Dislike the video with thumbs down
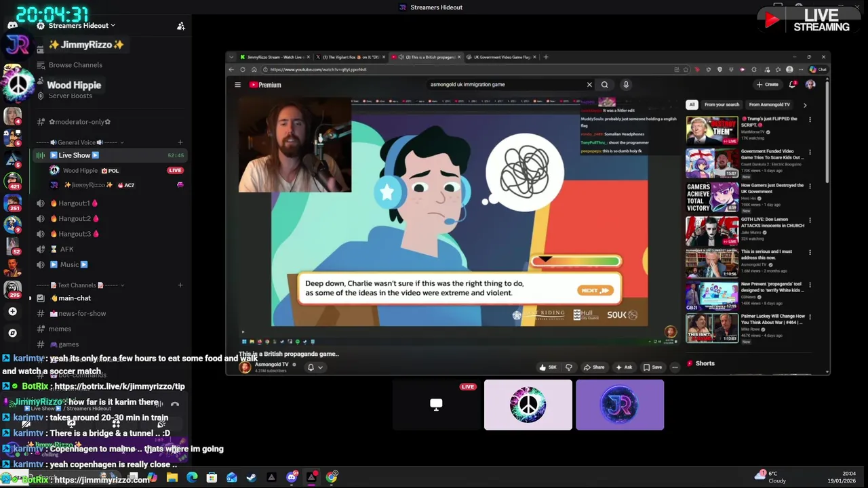The height and width of the screenshot is (488, 868). pyautogui.click(x=569, y=367)
